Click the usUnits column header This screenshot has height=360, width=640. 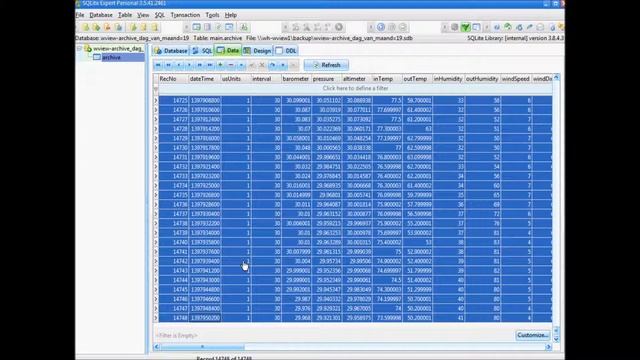[236, 79]
